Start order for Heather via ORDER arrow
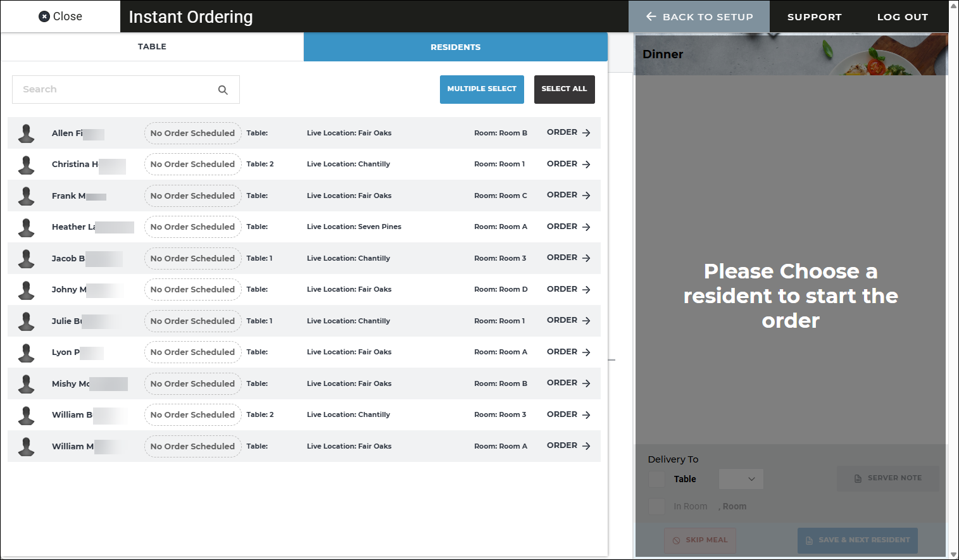Image resolution: width=959 pixels, height=560 pixels. (x=568, y=227)
